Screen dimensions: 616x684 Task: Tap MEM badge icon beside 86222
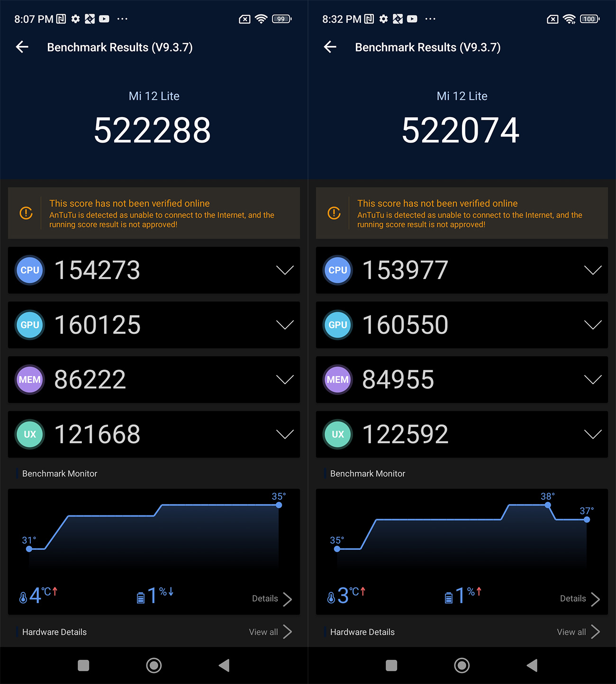(x=30, y=379)
